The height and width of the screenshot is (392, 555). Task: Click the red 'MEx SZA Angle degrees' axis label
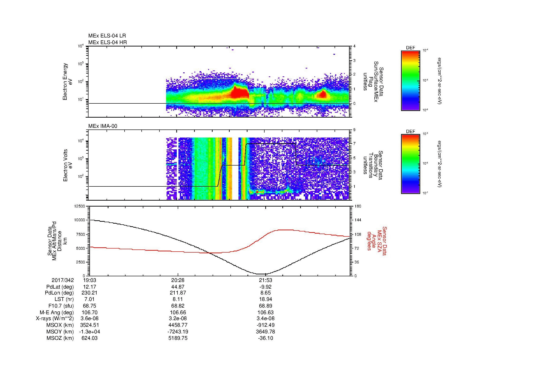click(377, 241)
